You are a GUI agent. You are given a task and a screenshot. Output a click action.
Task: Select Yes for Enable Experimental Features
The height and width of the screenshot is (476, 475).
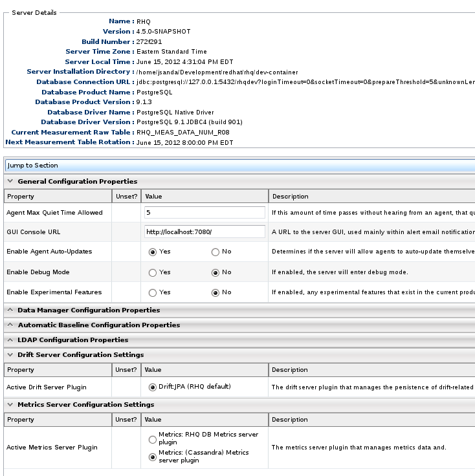click(153, 292)
